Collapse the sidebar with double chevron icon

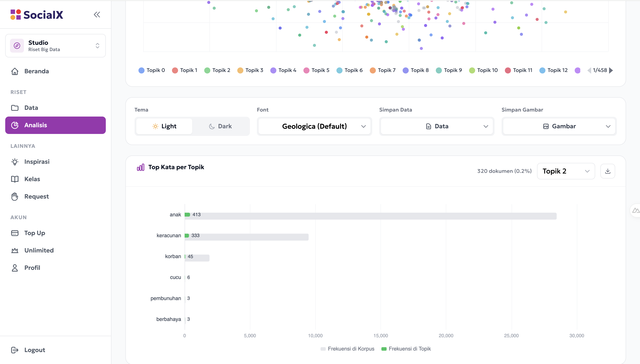tap(97, 15)
